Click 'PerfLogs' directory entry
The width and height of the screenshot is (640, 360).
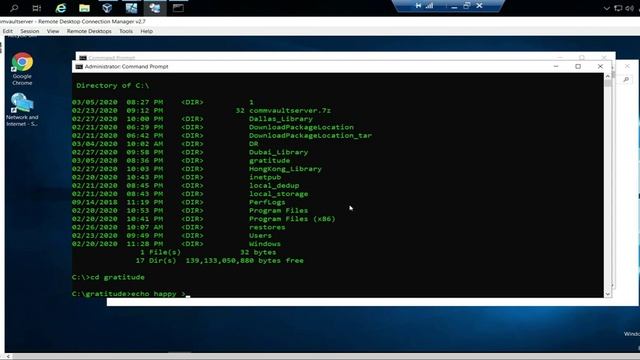267,202
